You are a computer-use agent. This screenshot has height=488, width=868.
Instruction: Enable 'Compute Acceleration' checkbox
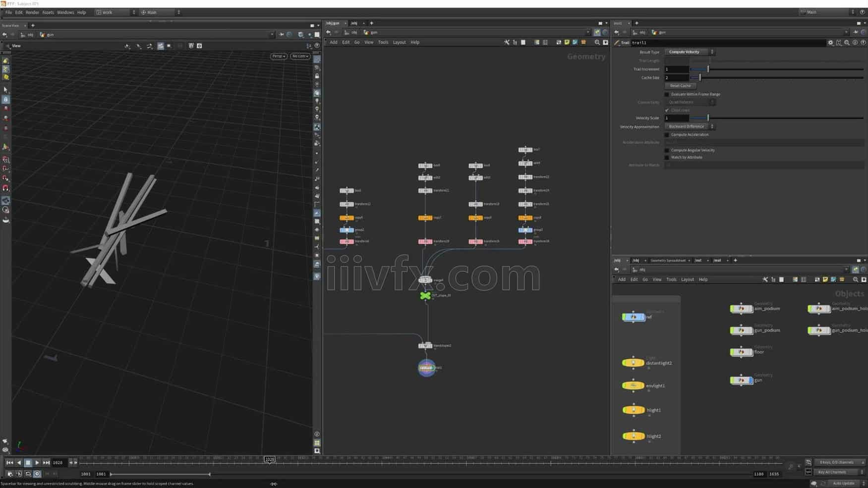tap(667, 135)
